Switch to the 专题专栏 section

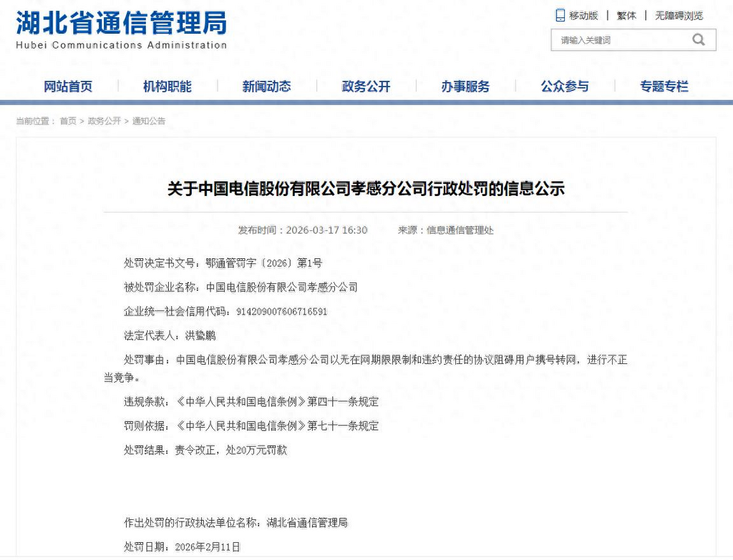click(664, 87)
